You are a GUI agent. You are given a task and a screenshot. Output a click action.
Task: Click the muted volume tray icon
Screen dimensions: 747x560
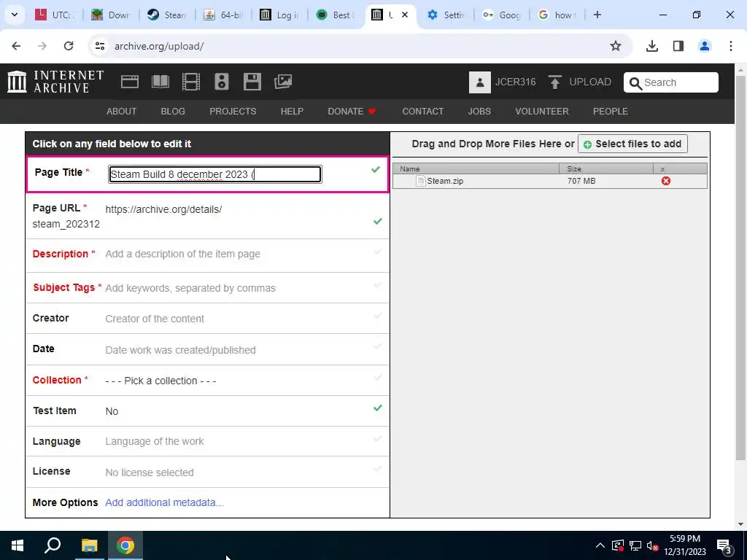pos(652,546)
